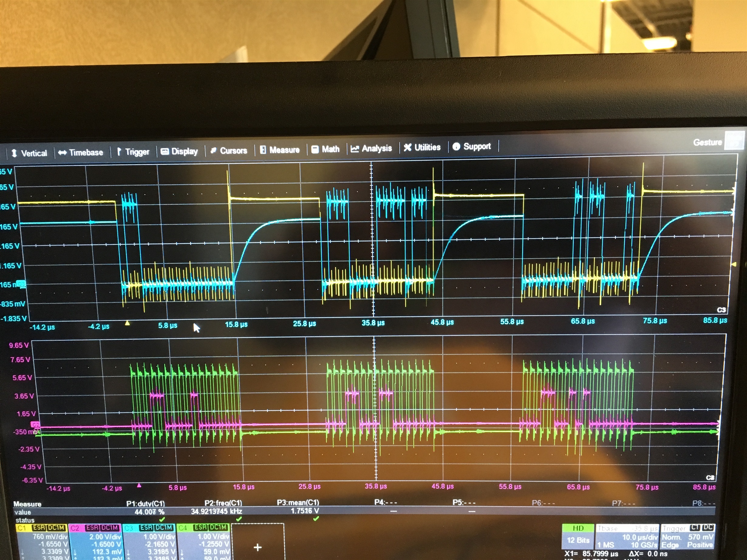
Task: Open the Timebase menu
Action: click(x=80, y=153)
